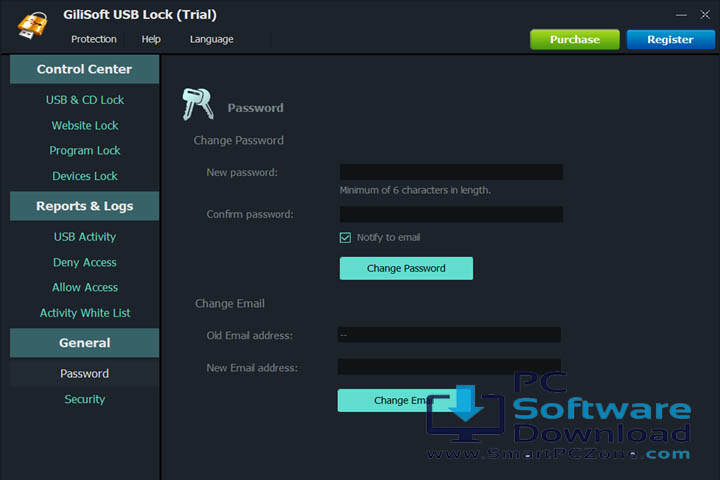
Task: Focus the Confirm password input field
Action: coord(451,214)
